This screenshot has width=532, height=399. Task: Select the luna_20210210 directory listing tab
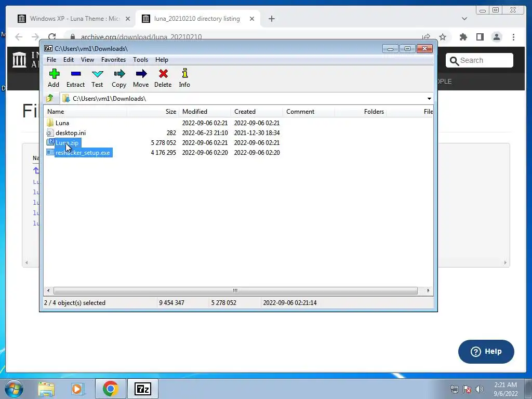(197, 19)
